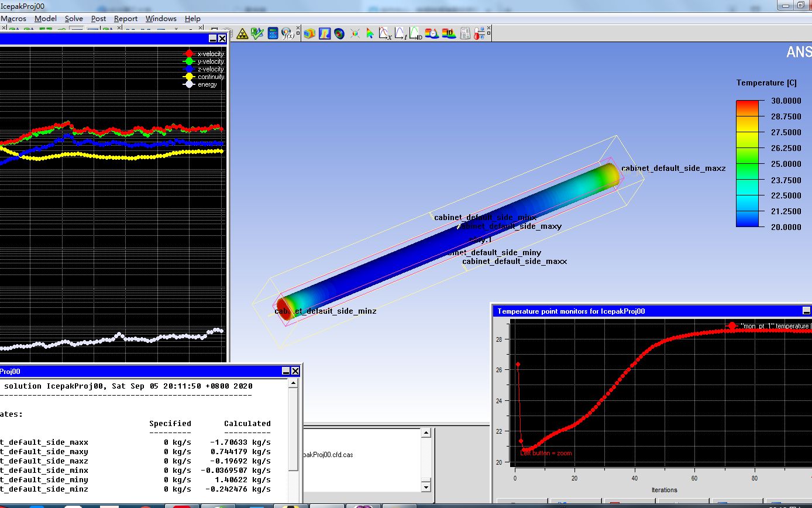
Task: Minimize the solution report window
Action: point(286,371)
